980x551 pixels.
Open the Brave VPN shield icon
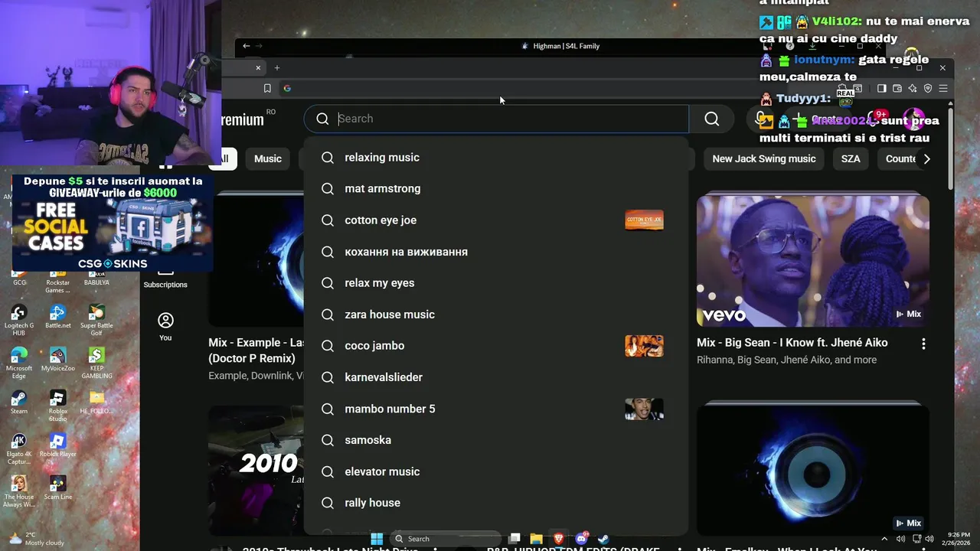tap(928, 88)
